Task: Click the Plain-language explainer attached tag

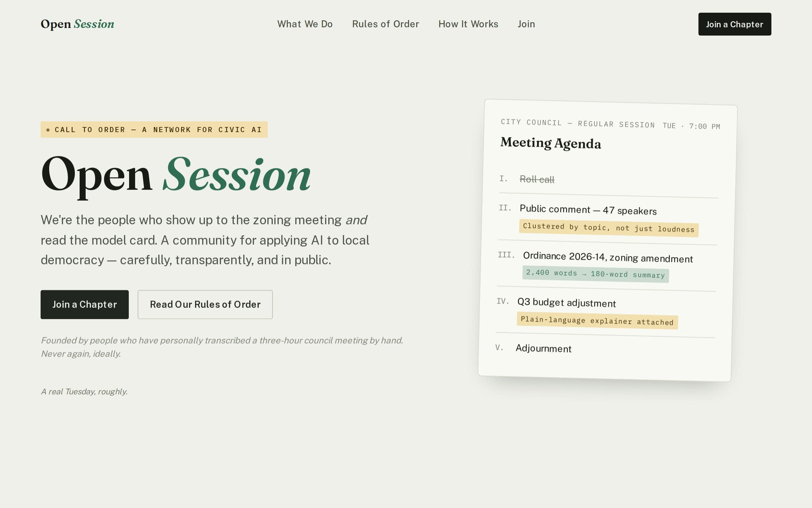Action: point(597,321)
